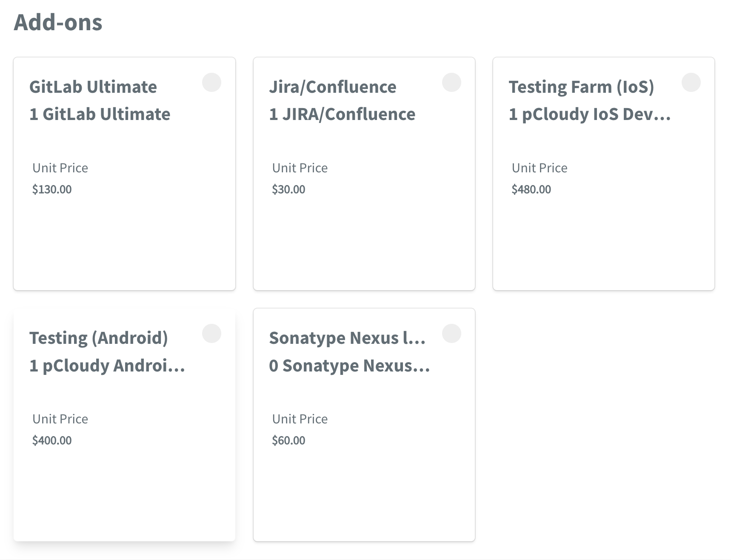Image resolution: width=731 pixels, height=560 pixels.
Task: Select the Sonatype Nexus add-on radio circle
Action: point(451,334)
